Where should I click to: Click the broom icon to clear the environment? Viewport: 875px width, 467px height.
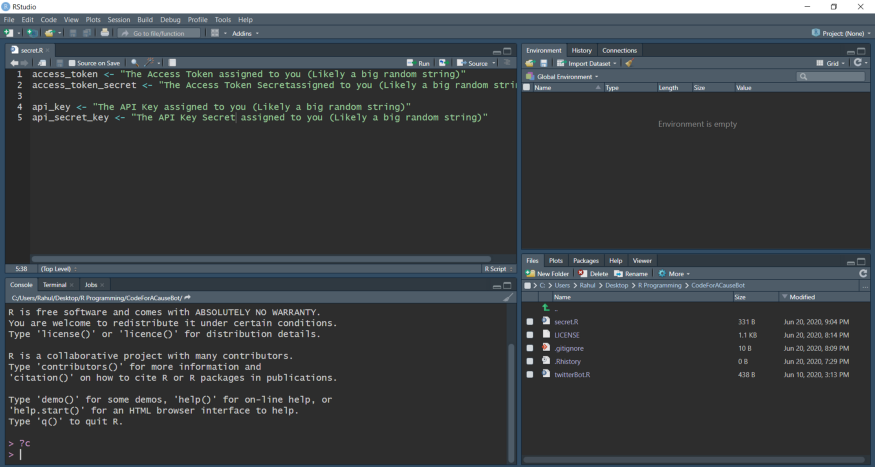pos(628,63)
